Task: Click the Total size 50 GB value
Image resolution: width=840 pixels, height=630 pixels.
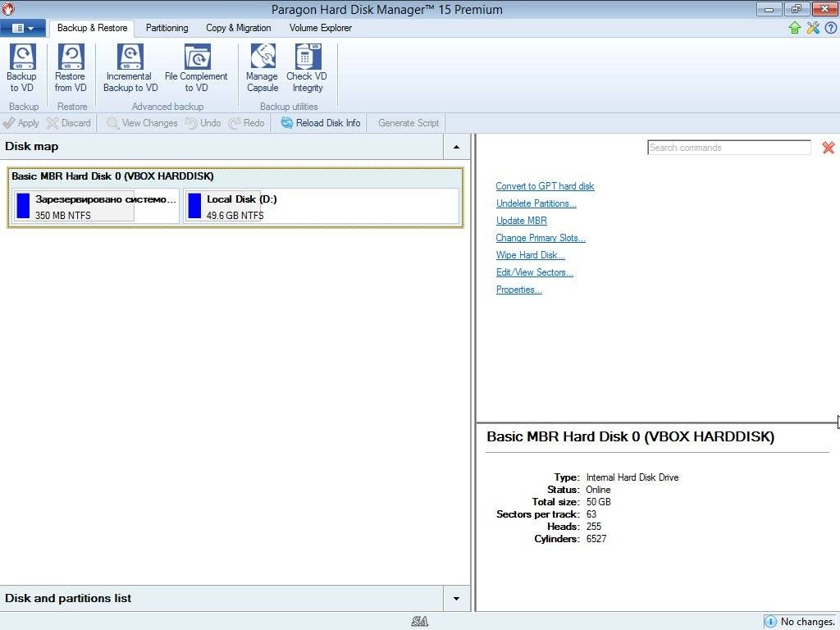Action: [598, 502]
